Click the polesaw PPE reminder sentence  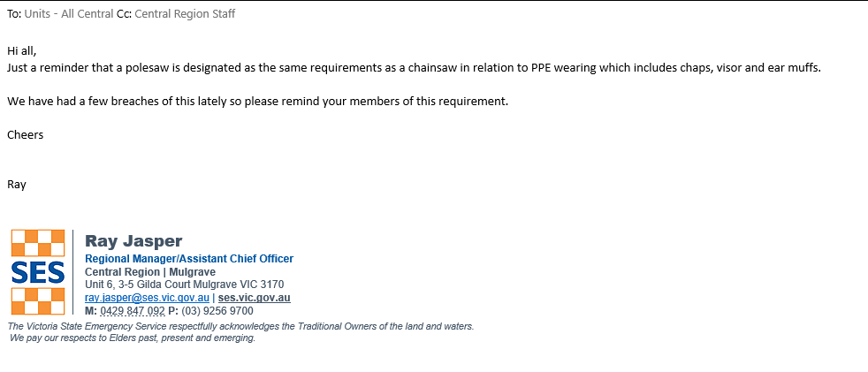pyautogui.click(x=414, y=67)
